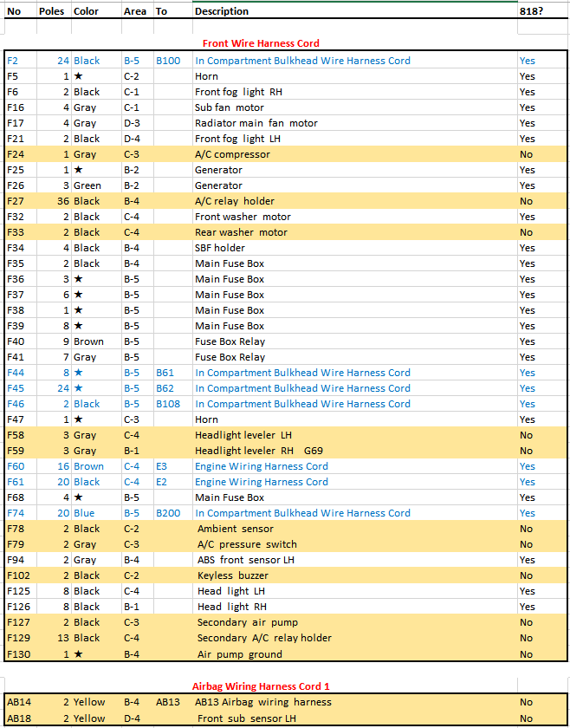Click the Description column header
This screenshot has width=570, height=728.
tap(221, 11)
